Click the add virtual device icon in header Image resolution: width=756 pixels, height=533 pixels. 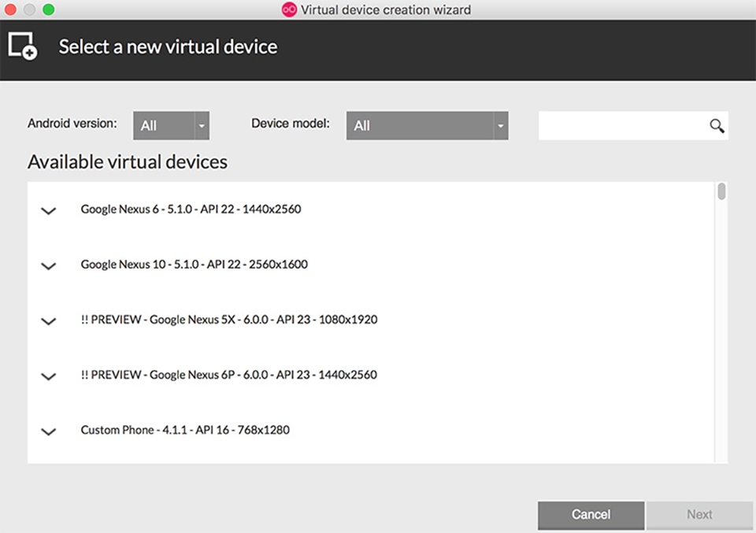pyautogui.click(x=22, y=46)
